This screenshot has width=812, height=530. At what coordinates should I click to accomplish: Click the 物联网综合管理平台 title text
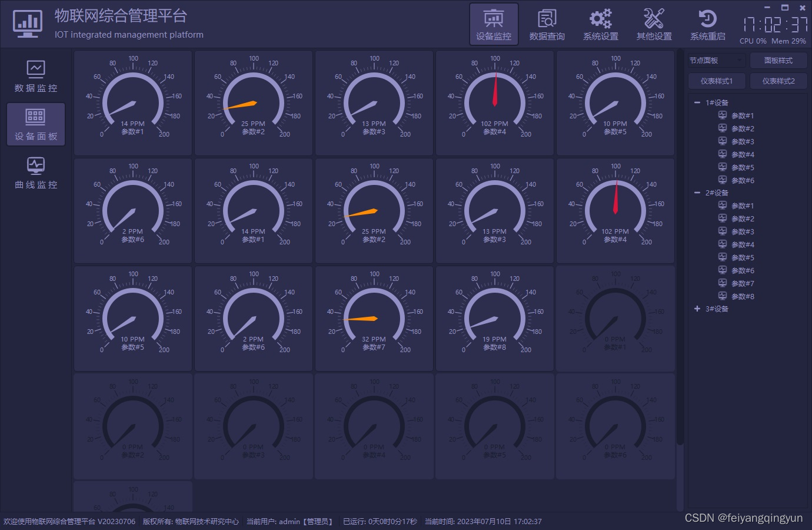(x=121, y=16)
